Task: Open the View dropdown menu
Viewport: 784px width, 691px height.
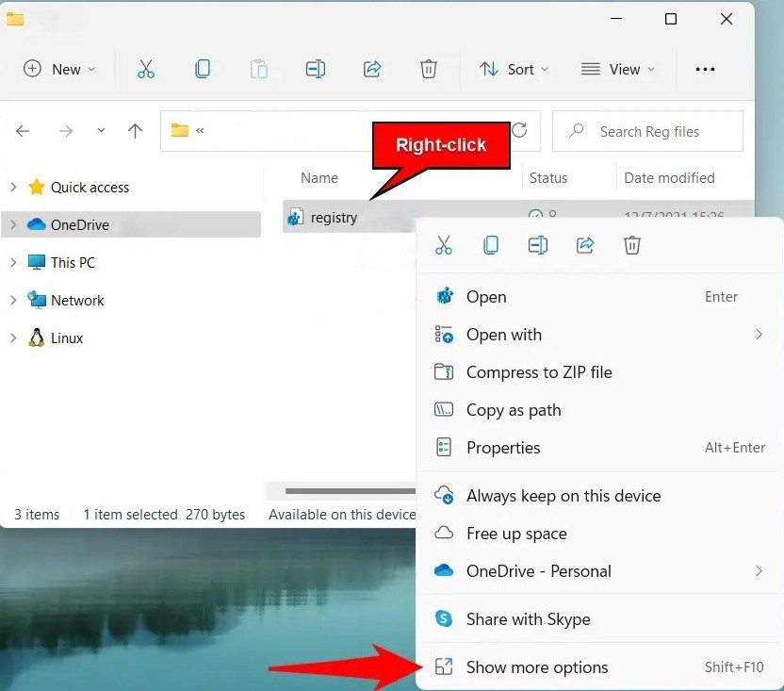Action: tap(618, 69)
